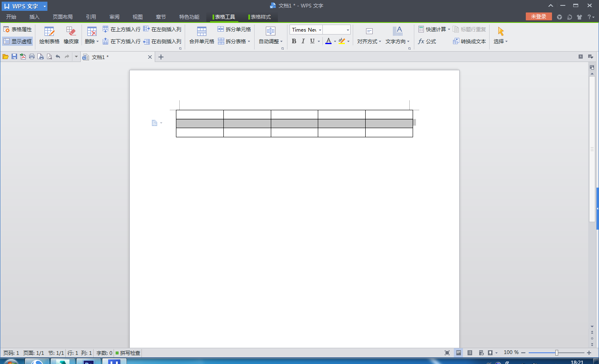Image resolution: width=599 pixels, height=364 pixels.
Task: Redo the last action
Action: [x=67, y=57]
